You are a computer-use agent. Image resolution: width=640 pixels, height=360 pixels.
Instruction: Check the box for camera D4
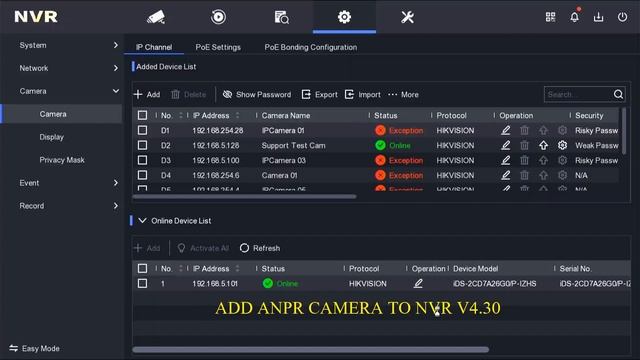[142, 175]
